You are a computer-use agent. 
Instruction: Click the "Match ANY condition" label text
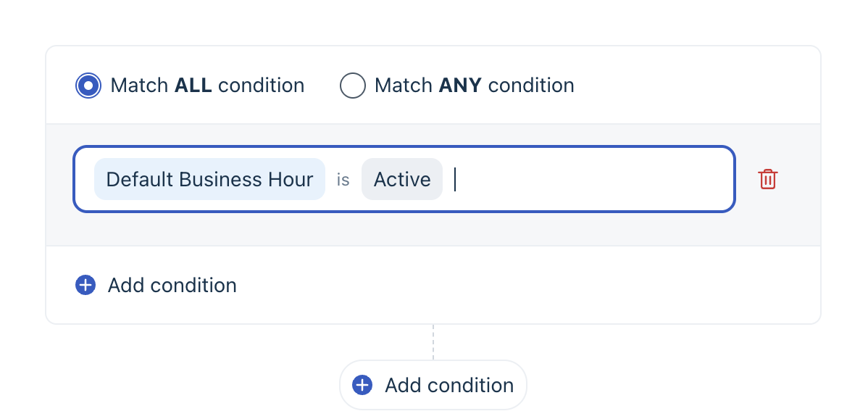pos(475,86)
